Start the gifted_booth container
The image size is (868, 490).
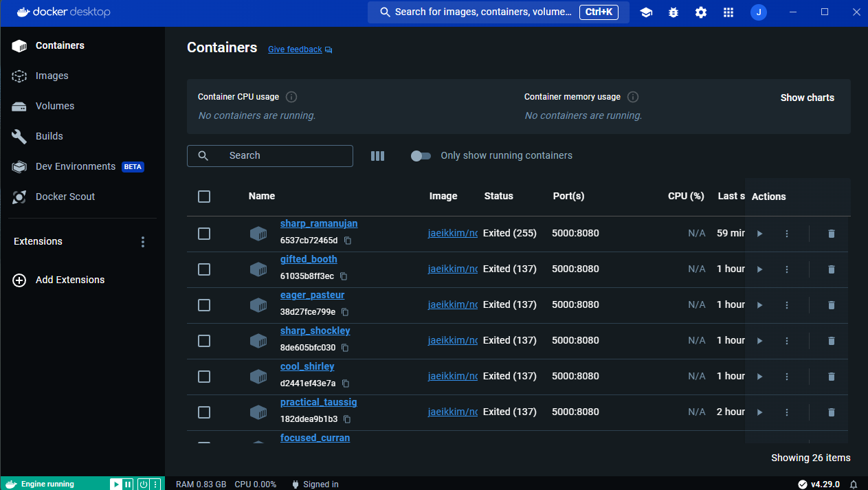tap(759, 269)
